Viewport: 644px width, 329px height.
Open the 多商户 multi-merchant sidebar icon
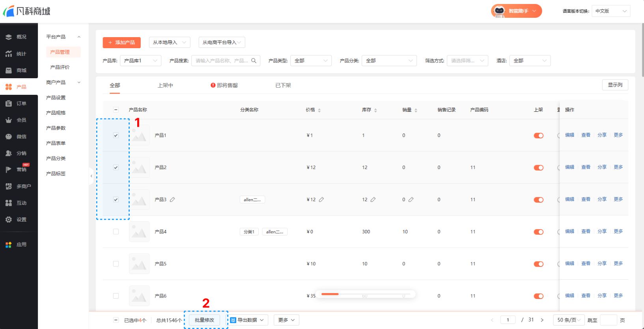pos(9,186)
